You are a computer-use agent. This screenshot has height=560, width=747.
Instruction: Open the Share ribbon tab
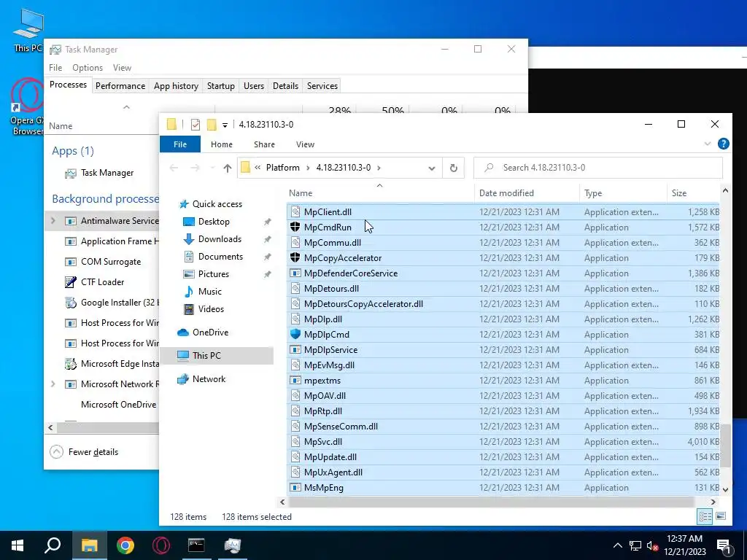(x=264, y=144)
